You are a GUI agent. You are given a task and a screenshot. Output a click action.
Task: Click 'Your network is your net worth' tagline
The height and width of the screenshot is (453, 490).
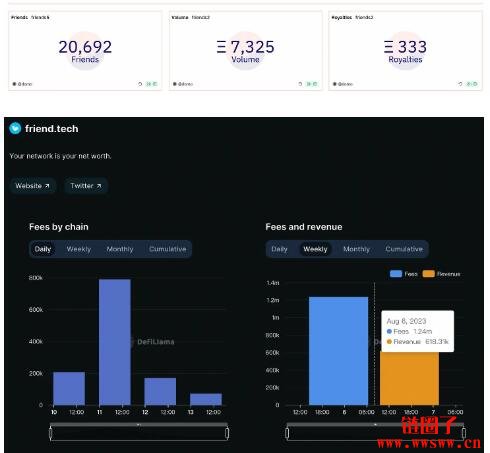[60, 156]
